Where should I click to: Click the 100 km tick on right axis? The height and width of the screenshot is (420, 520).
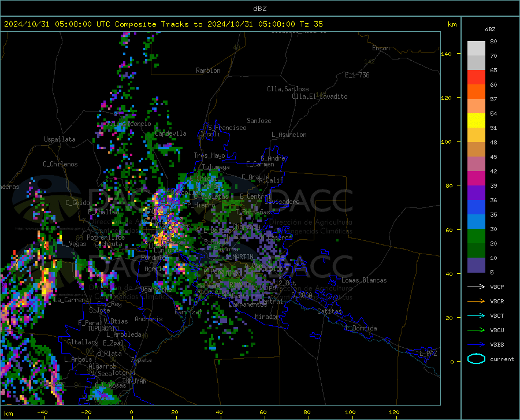tap(446, 142)
